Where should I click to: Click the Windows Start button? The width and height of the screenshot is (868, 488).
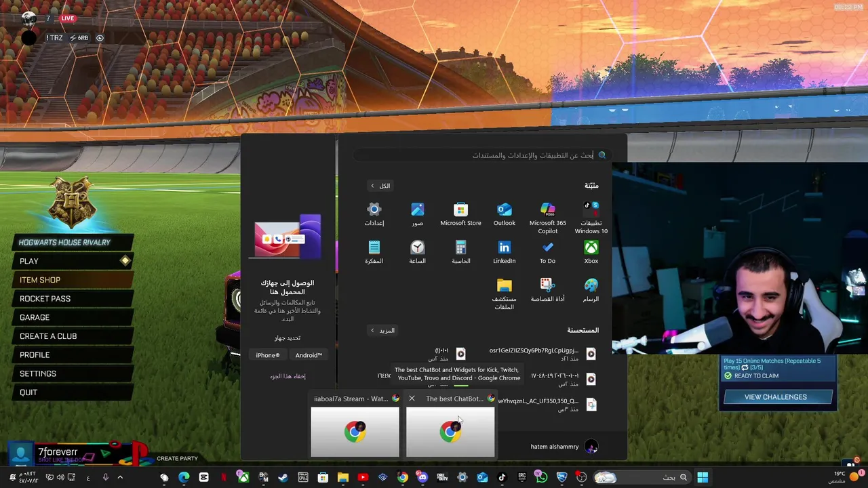click(703, 478)
